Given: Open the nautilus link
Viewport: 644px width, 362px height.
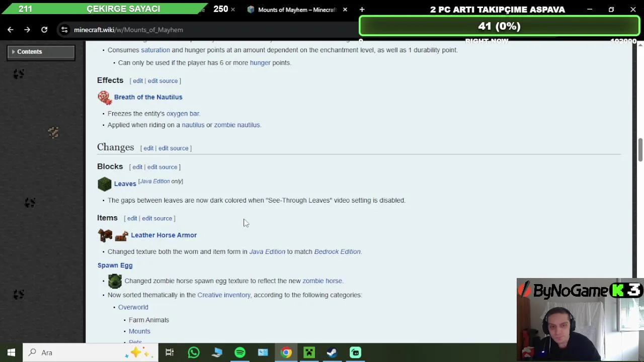Looking at the screenshot, I should 193,125.
